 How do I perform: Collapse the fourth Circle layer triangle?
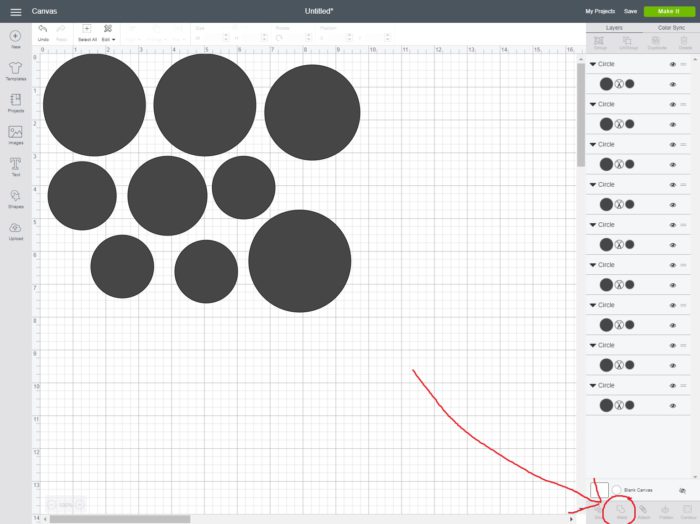click(593, 185)
